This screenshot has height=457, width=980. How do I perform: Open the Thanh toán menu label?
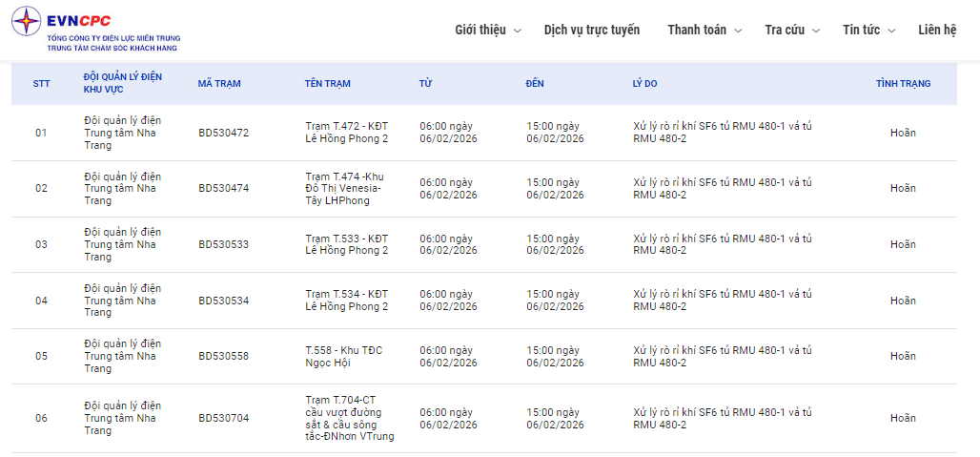(x=697, y=30)
